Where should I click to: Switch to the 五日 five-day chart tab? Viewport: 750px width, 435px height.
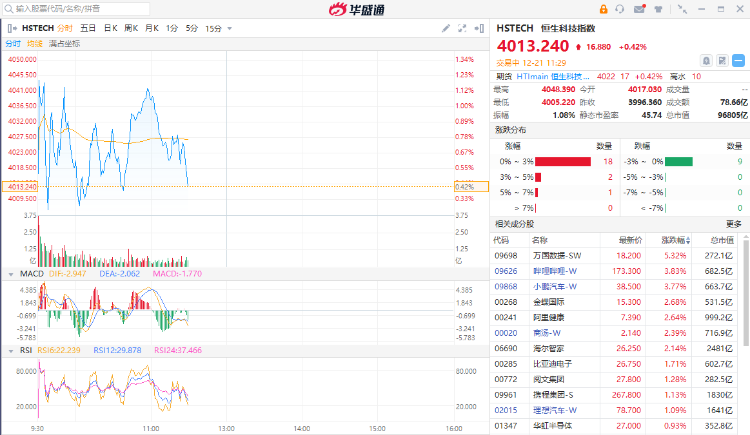[x=88, y=29]
